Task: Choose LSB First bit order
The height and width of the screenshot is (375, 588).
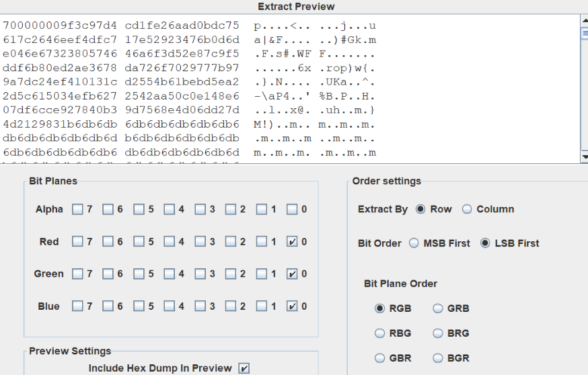Action: pyautogui.click(x=485, y=243)
